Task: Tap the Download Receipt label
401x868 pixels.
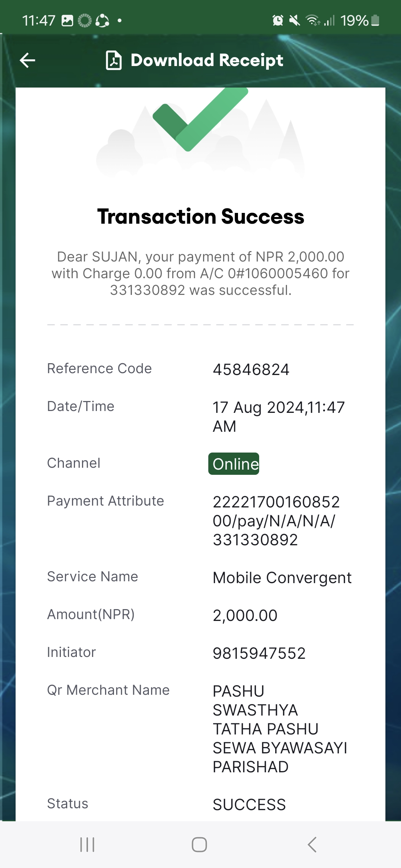Action: pos(207,60)
